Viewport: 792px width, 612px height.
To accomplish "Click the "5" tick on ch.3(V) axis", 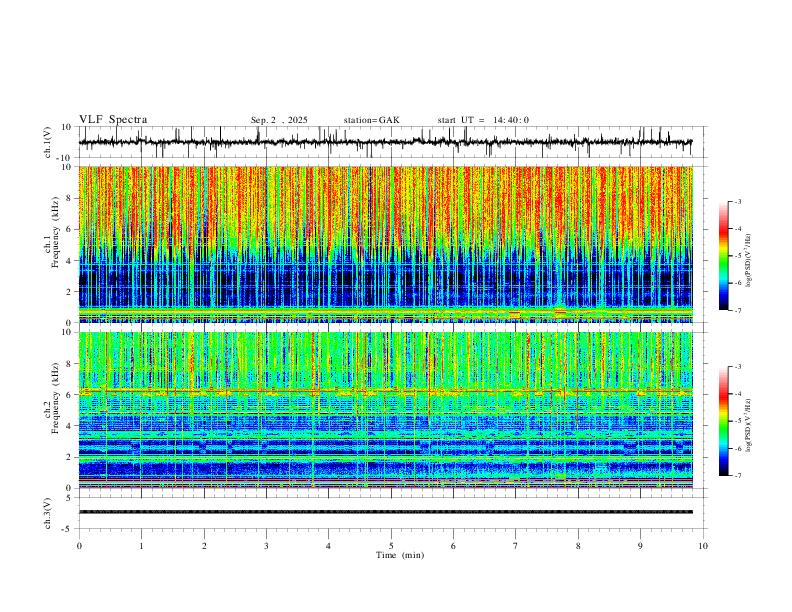I will tap(69, 498).
